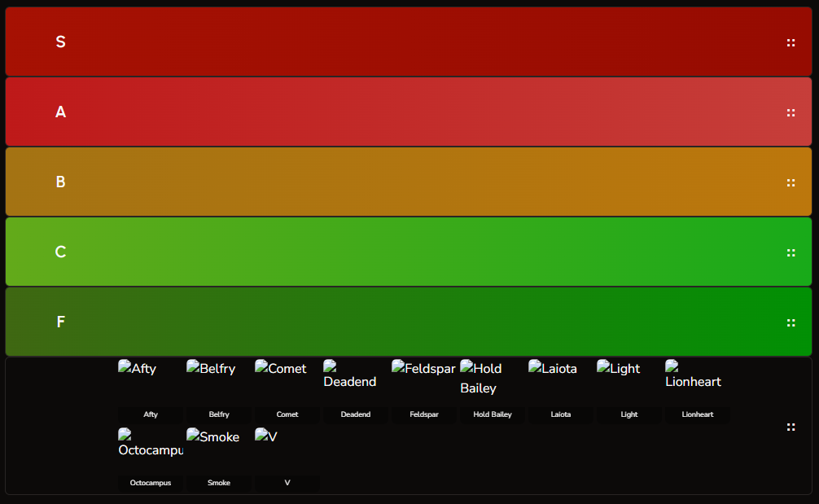Click the small 'Smoke' caption text

(219, 483)
